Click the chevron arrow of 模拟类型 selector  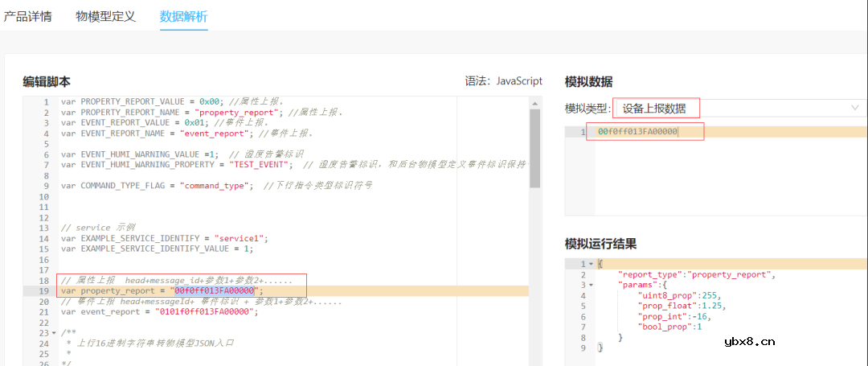854,108
